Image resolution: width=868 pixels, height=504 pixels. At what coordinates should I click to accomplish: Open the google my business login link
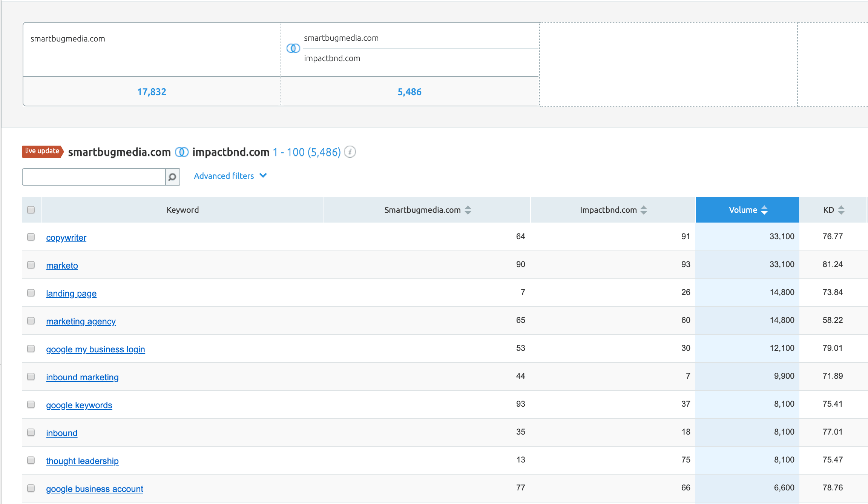pyautogui.click(x=95, y=349)
